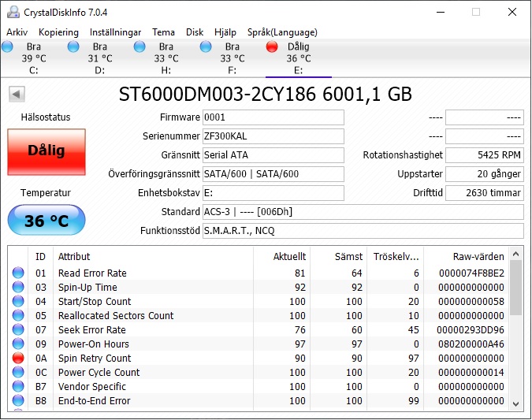Click the Raw-värden column header
Viewport: 532px width, 420px height.
click(x=466, y=256)
